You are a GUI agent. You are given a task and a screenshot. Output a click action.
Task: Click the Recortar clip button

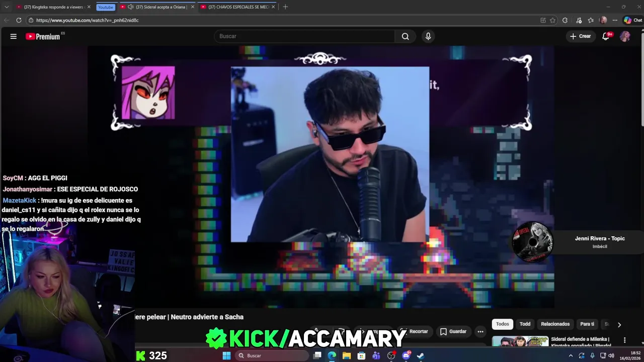pyautogui.click(x=414, y=331)
